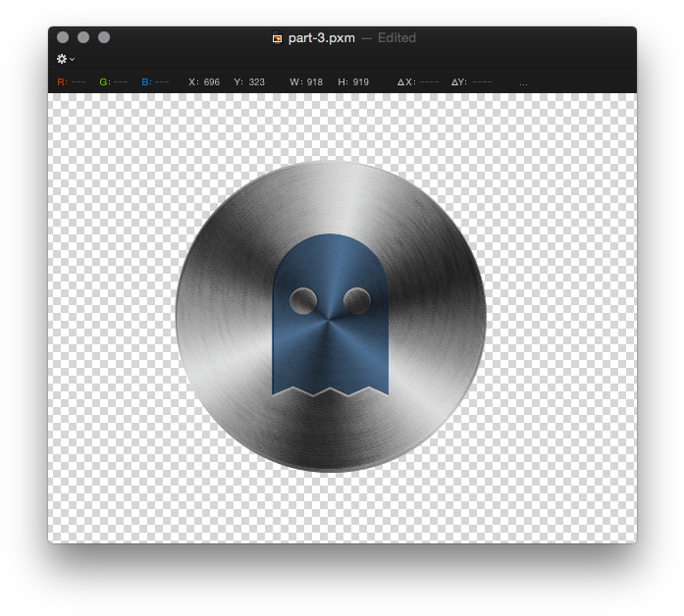Click the ghost's left eye hole
The image size is (684, 616).
(303, 300)
